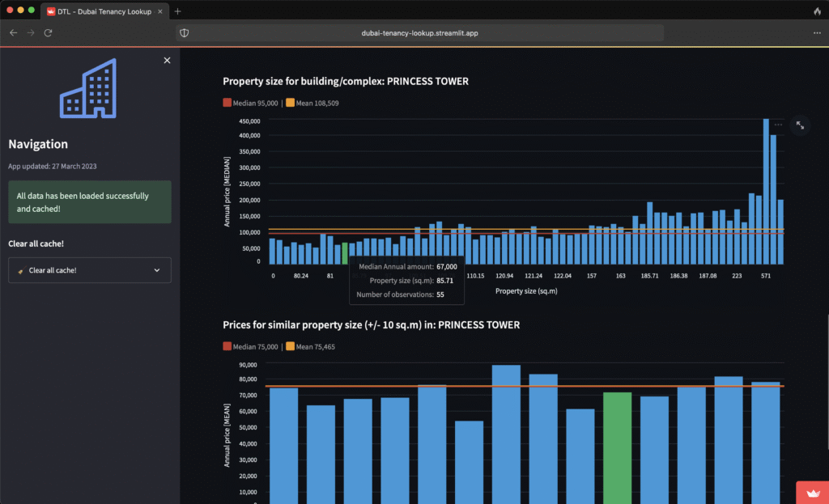The width and height of the screenshot is (829, 504).
Task: Open the top chart's three-dot options menu
Action: click(778, 125)
